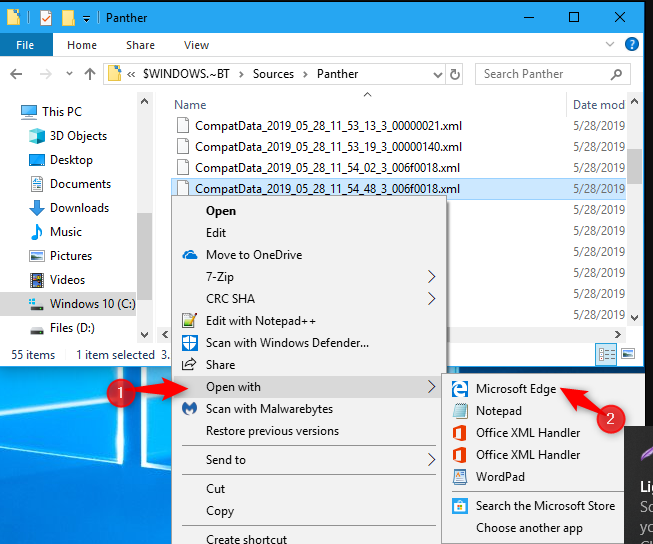Click Sources in the address breadcrumb
The image size is (653, 544).
point(273,74)
